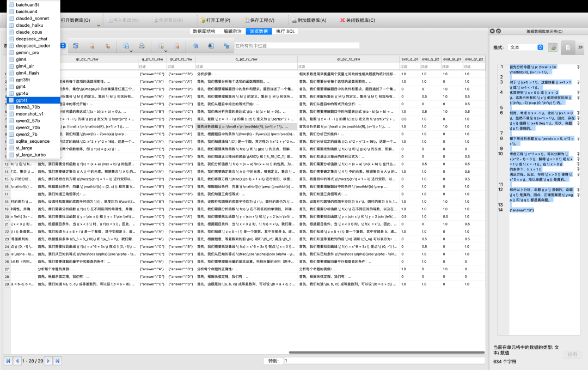The width and height of the screenshot is (588, 370).
Task: Click the text formatting toolbar icon
Action: click(195, 46)
